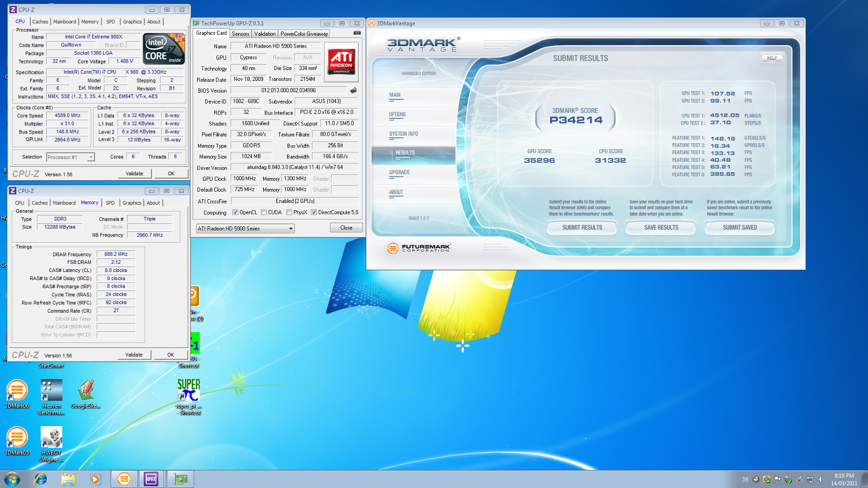Viewport: 868px width, 488px height.
Task: Click the printer tray icon
Action: [756, 479]
